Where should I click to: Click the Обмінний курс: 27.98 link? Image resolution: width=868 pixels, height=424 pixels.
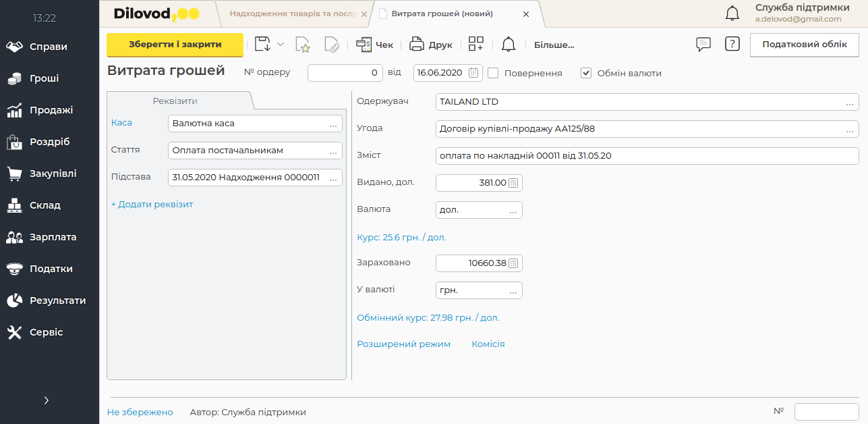point(428,317)
